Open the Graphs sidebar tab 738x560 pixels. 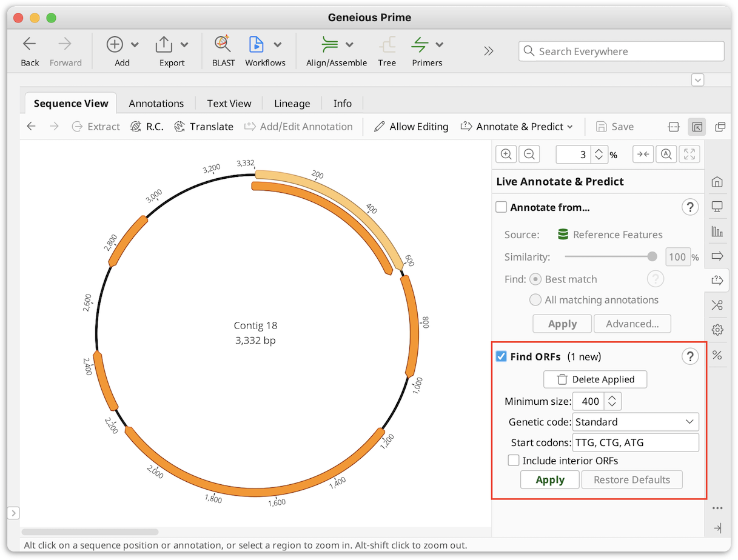pos(717,231)
